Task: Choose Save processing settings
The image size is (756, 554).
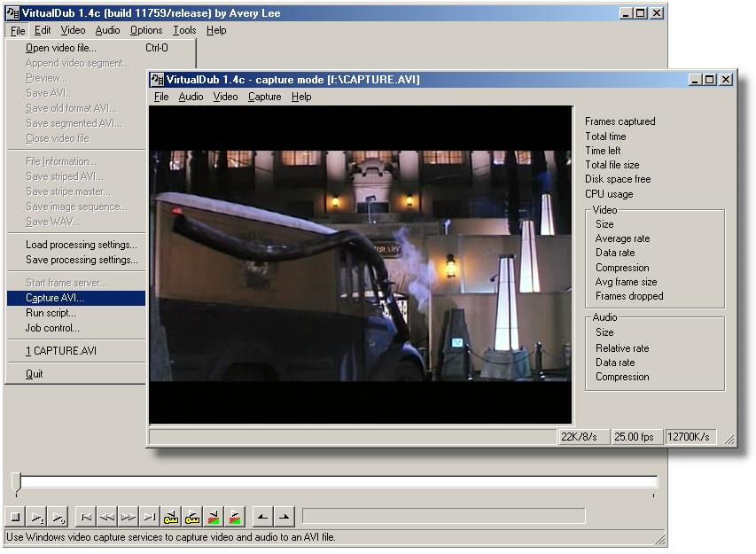Action: 76,260
